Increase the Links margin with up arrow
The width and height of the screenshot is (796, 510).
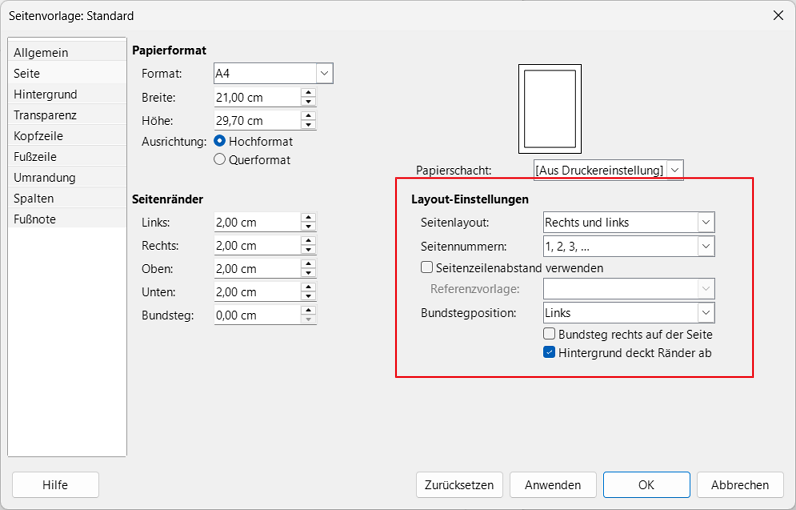coord(309,217)
